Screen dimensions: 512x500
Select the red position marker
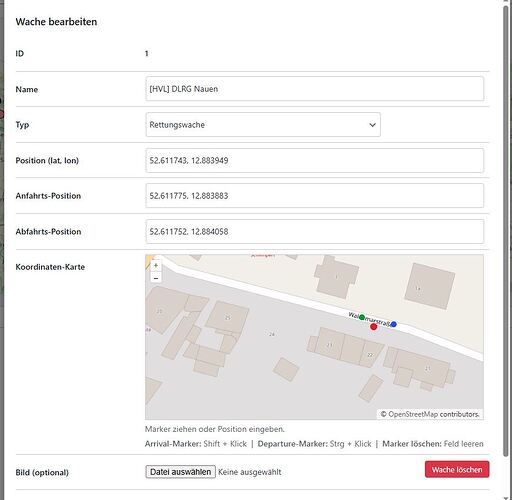pos(374,327)
